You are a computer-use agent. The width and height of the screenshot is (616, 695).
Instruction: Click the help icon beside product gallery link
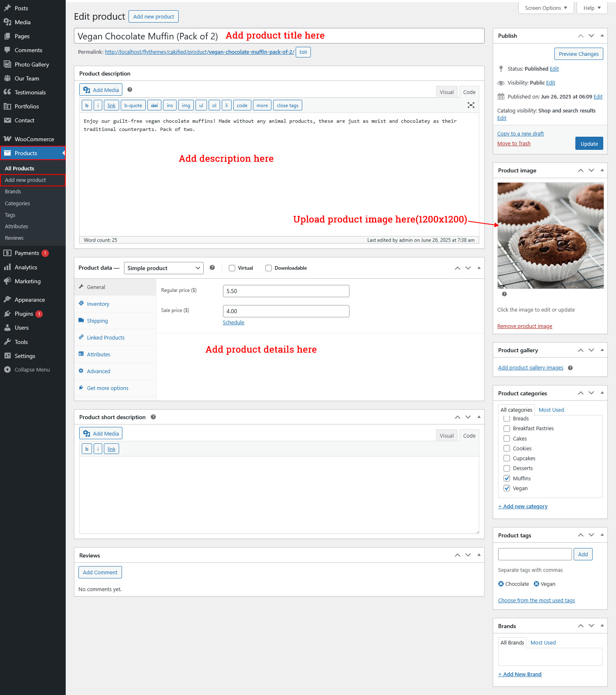coord(570,368)
